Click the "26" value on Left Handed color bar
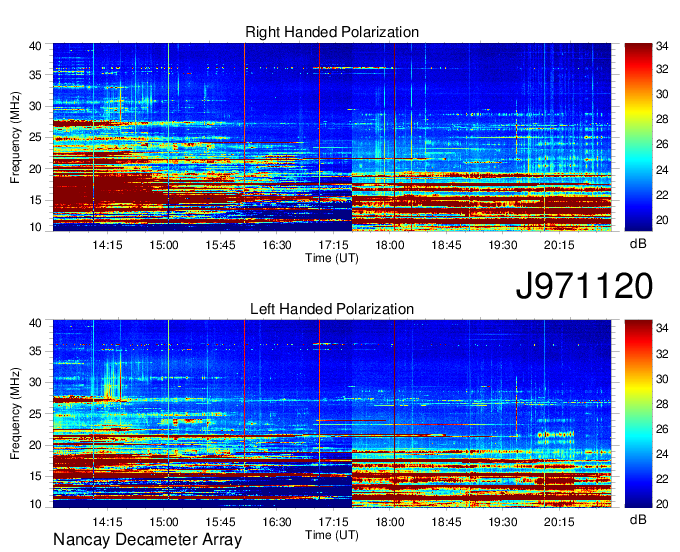680x552 pixels. [x=662, y=429]
